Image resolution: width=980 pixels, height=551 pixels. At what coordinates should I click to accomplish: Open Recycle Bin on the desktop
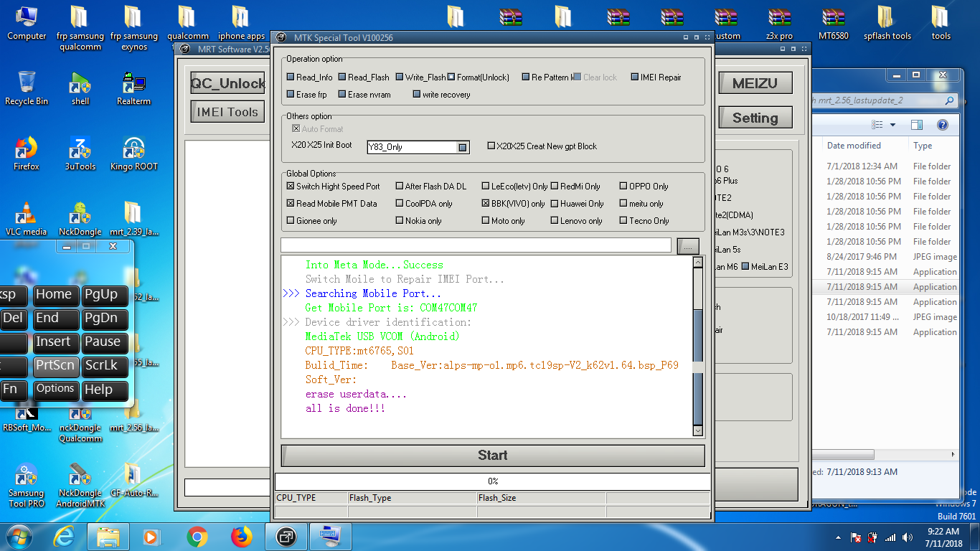point(27,88)
